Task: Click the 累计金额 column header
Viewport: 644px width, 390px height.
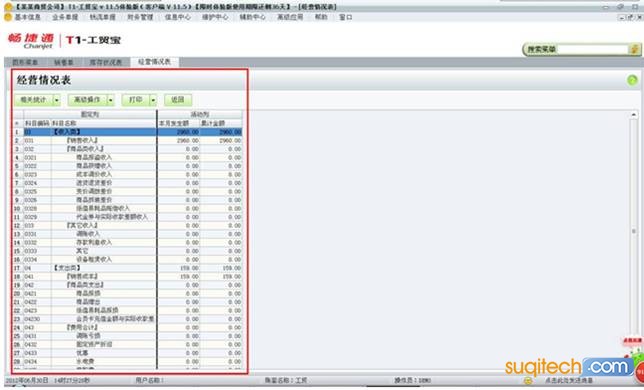Action: coord(221,123)
